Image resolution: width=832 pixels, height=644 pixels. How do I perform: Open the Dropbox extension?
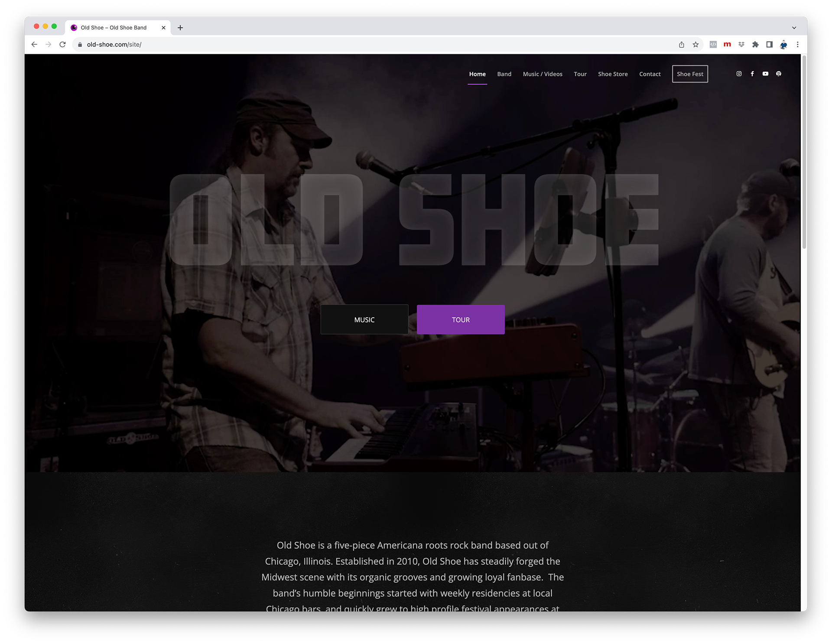click(x=741, y=45)
